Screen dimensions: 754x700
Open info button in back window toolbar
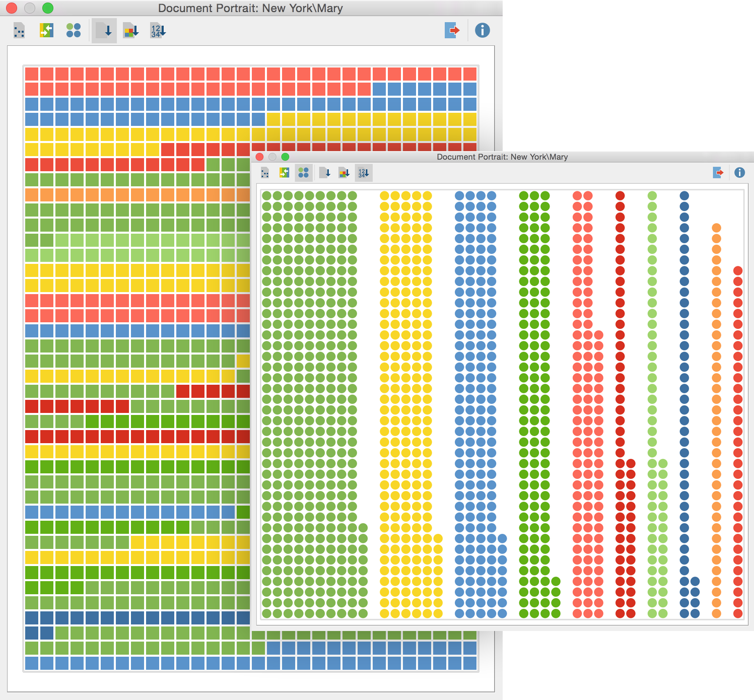[483, 30]
